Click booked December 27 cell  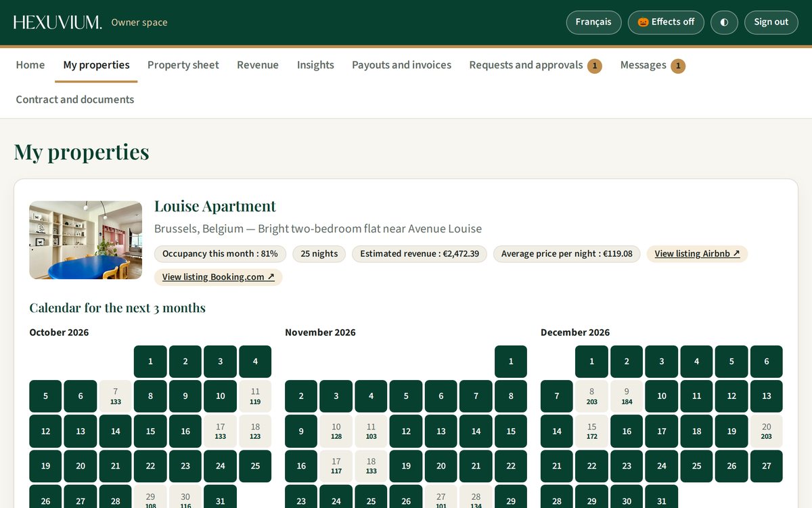pyautogui.click(x=767, y=466)
